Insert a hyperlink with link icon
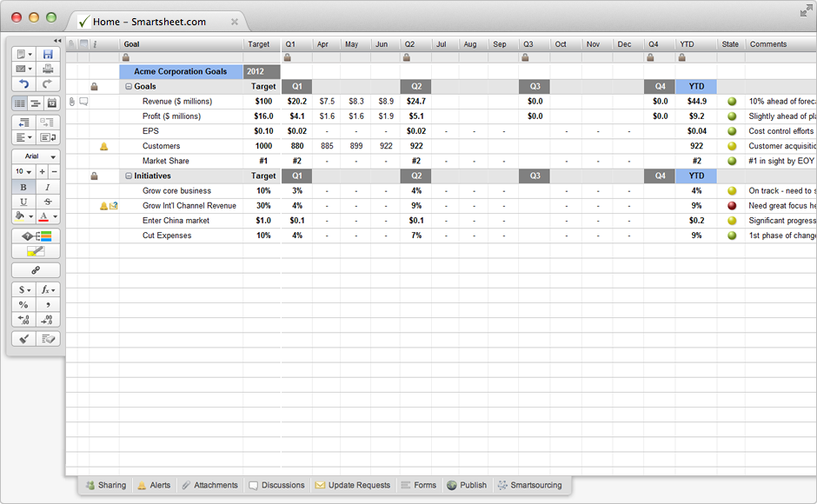Screen dimensions: 817x504 click(36, 270)
